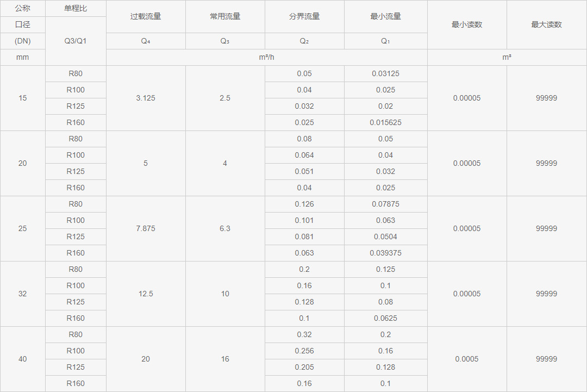
Task: Select the R80 cell for DN 20
Action: (76, 139)
